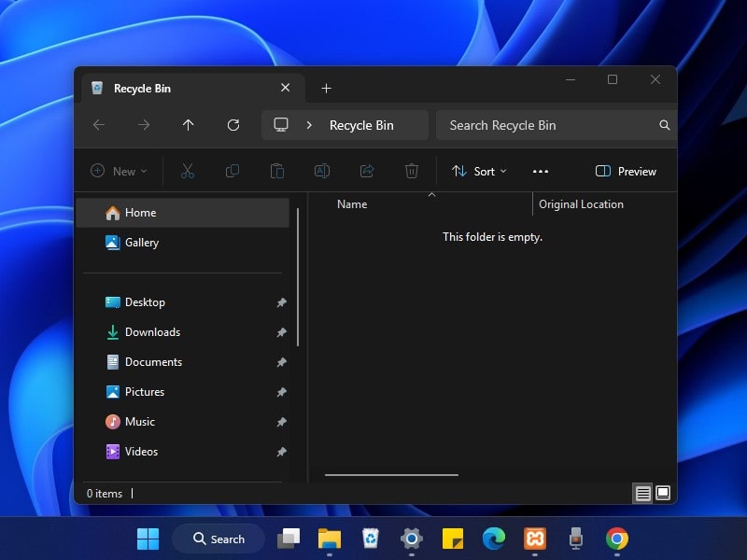Open File Explorer from the taskbar
Viewport: 747px width, 560px height.
(330, 539)
